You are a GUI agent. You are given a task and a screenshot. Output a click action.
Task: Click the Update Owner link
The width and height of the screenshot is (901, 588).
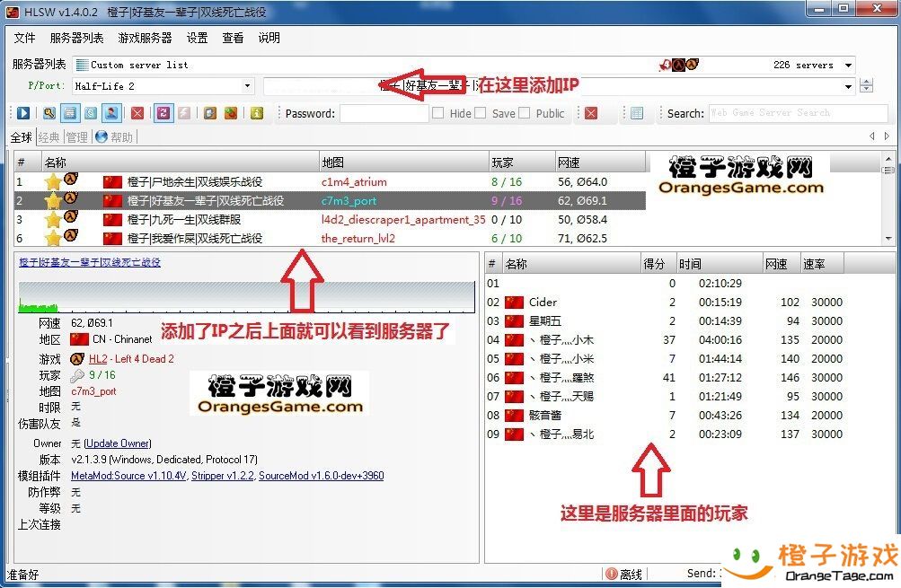118,443
